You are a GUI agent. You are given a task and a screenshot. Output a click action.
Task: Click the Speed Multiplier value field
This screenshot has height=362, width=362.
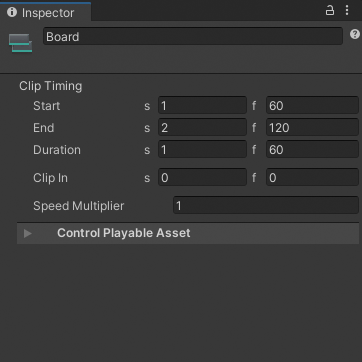[266, 206]
